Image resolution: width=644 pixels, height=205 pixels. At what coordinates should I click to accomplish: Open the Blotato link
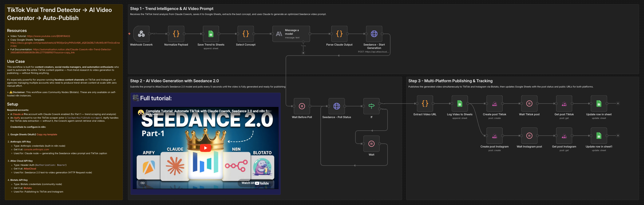coord(28,188)
